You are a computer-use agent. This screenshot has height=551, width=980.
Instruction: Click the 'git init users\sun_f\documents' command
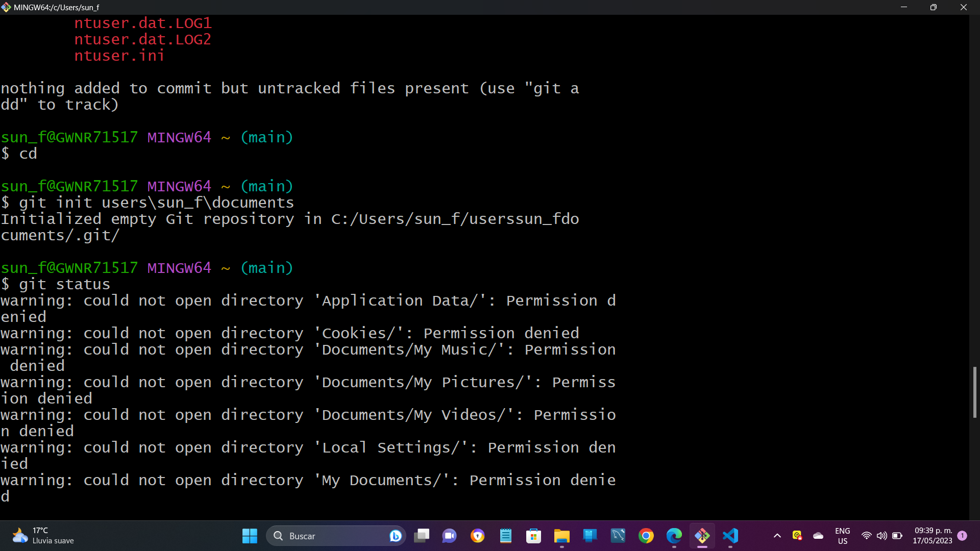coord(156,203)
